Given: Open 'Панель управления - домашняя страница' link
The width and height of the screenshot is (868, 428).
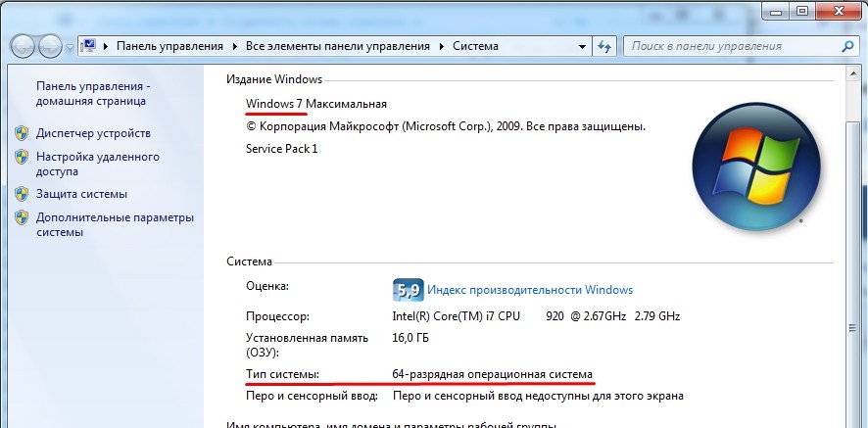Looking at the screenshot, I should [x=91, y=93].
